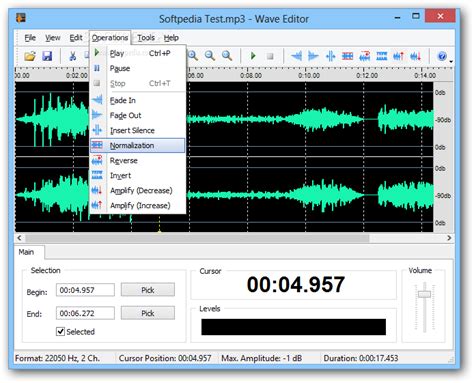Click the 0:08.00 mark on the time ruler
The image size is (474, 383).
(251, 76)
